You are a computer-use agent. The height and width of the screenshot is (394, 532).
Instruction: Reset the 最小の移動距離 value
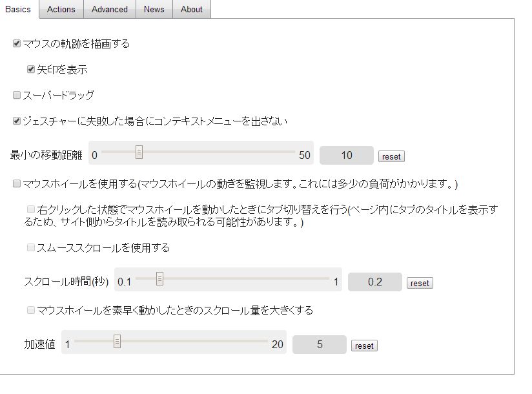pos(391,156)
